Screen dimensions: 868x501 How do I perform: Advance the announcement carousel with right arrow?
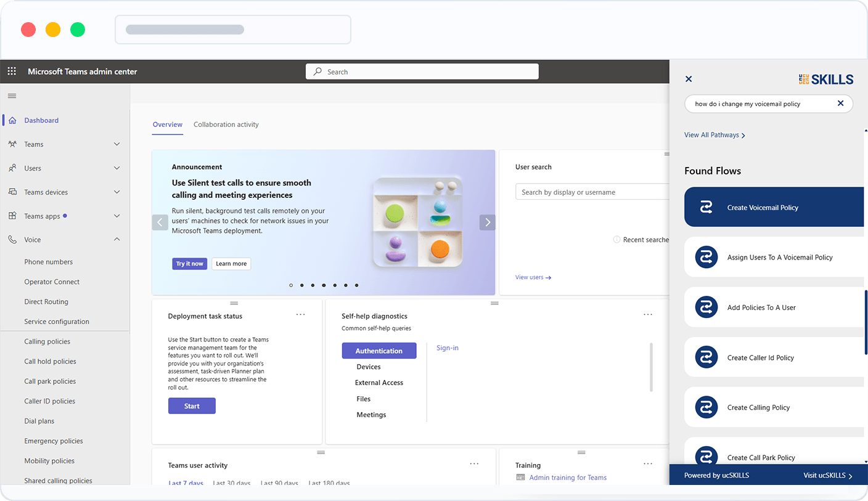[x=487, y=222]
